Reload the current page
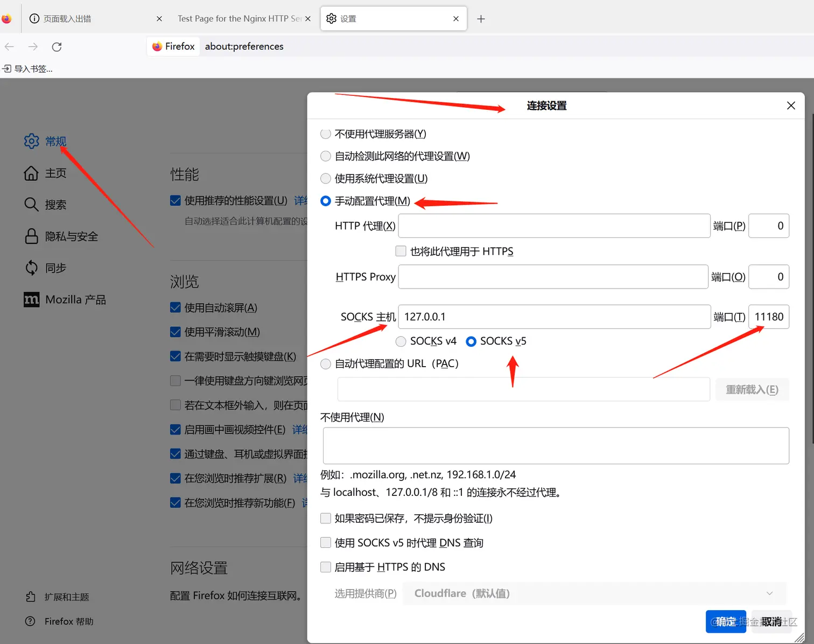 coord(57,47)
